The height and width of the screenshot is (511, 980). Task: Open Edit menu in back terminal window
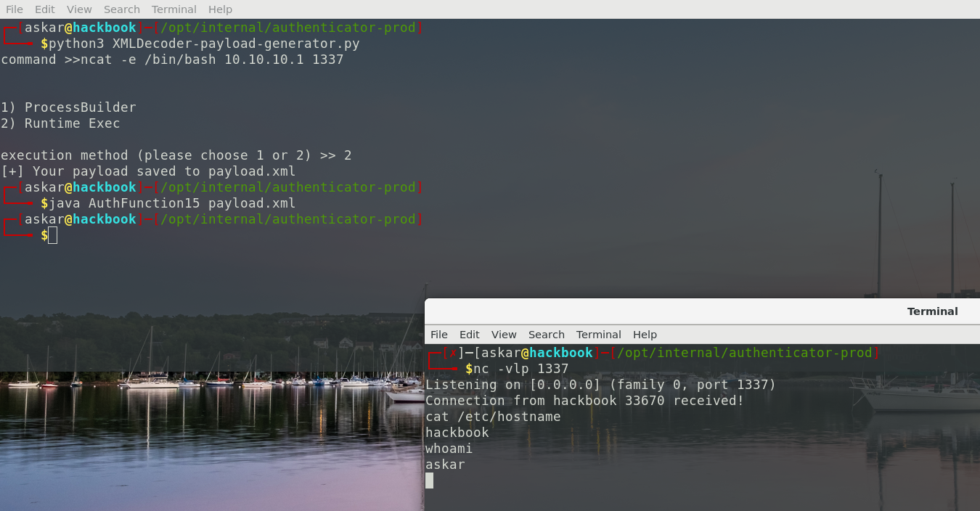tap(44, 9)
